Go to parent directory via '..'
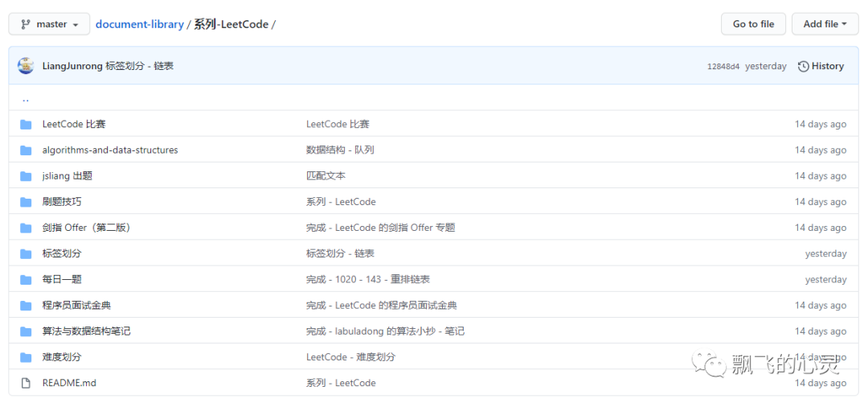 click(x=26, y=99)
